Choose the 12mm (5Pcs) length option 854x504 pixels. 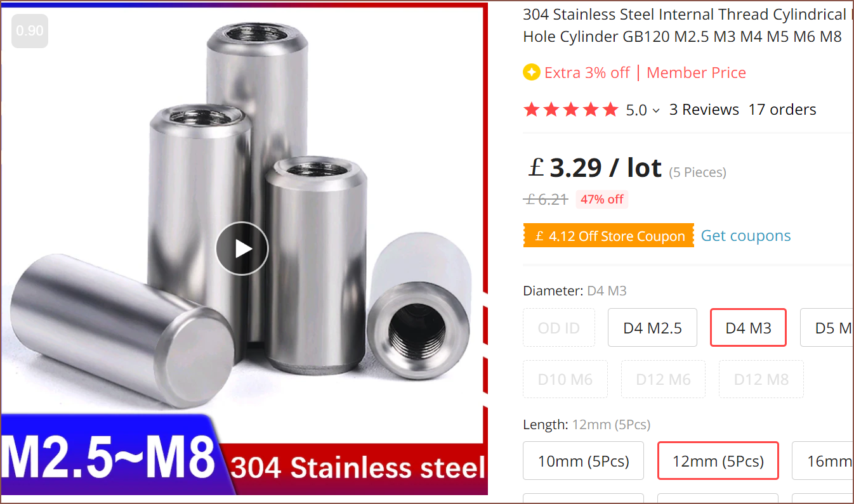(x=718, y=461)
